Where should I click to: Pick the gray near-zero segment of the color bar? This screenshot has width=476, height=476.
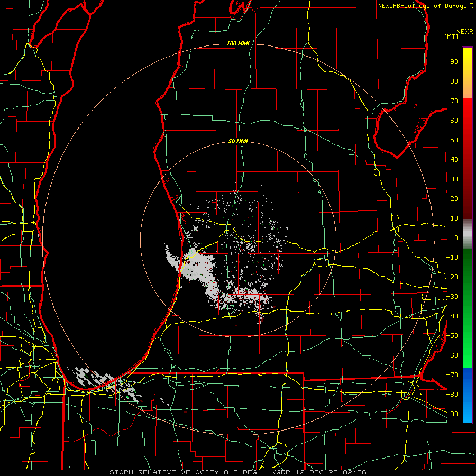tap(467, 234)
